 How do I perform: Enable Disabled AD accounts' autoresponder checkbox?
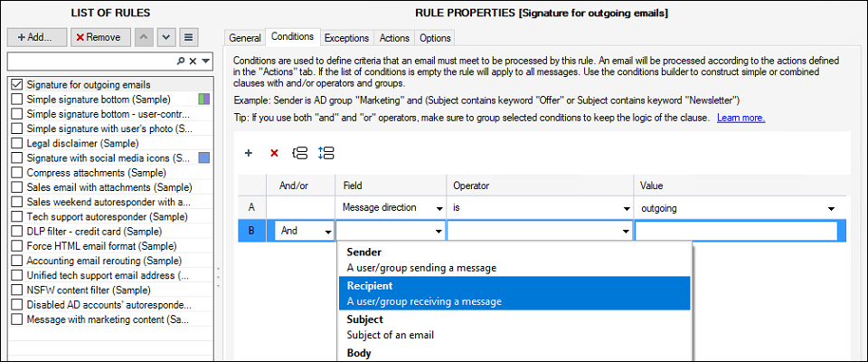click(16, 305)
